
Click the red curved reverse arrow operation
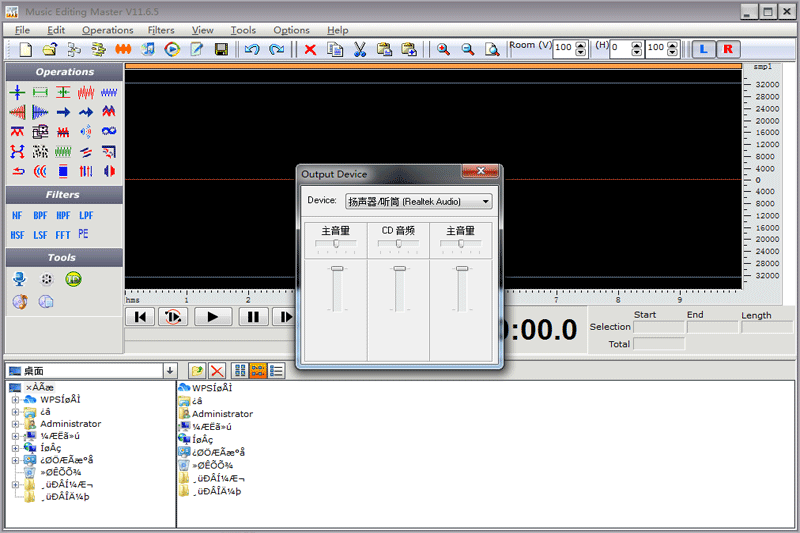click(x=18, y=171)
